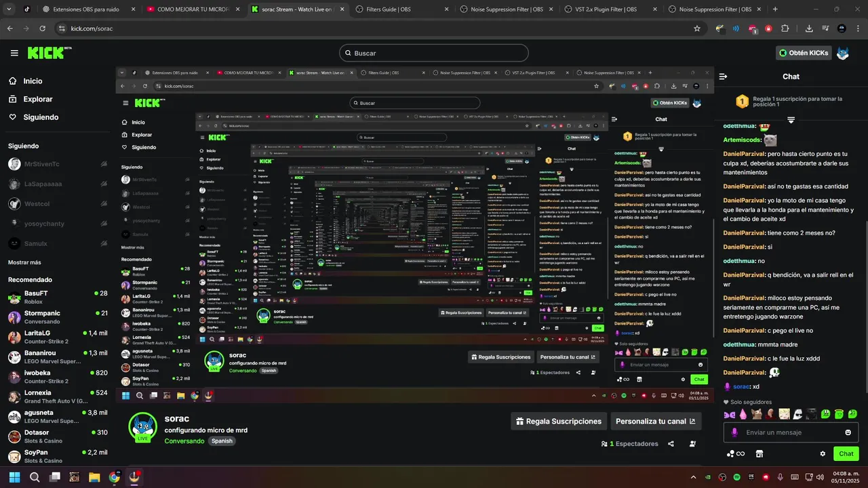This screenshot has width=868, height=488.
Task: Click the red lock extension icon
Action: pyautogui.click(x=768, y=28)
